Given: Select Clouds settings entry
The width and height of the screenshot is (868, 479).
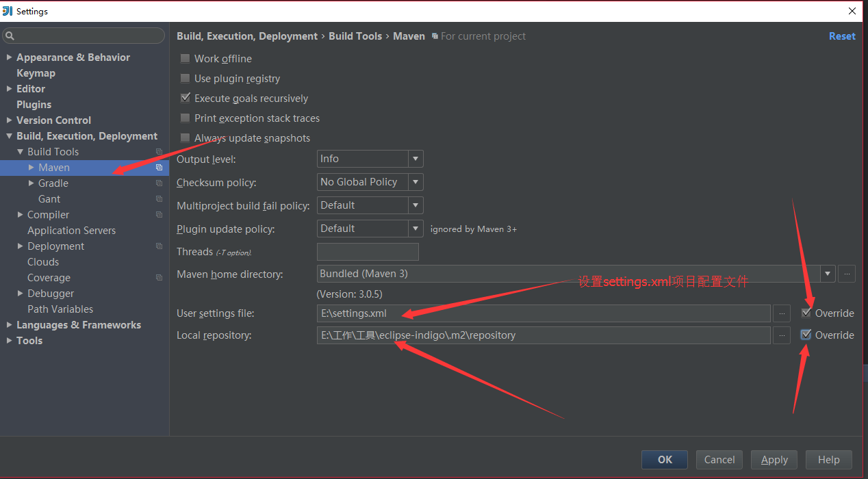Looking at the screenshot, I should (x=43, y=262).
